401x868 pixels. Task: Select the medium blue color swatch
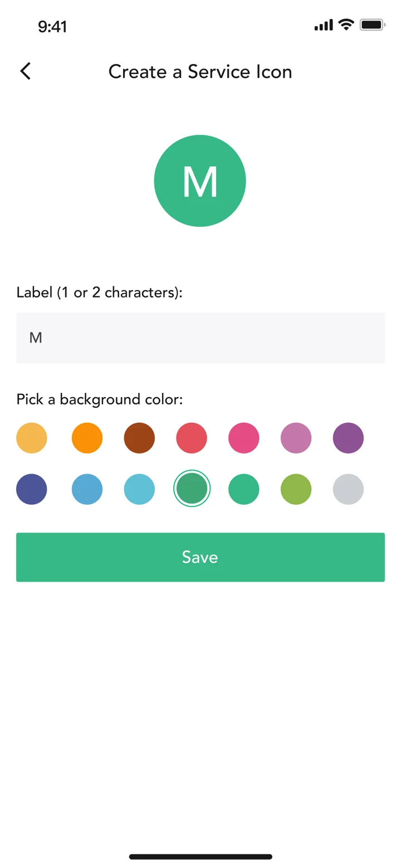click(x=87, y=489)
